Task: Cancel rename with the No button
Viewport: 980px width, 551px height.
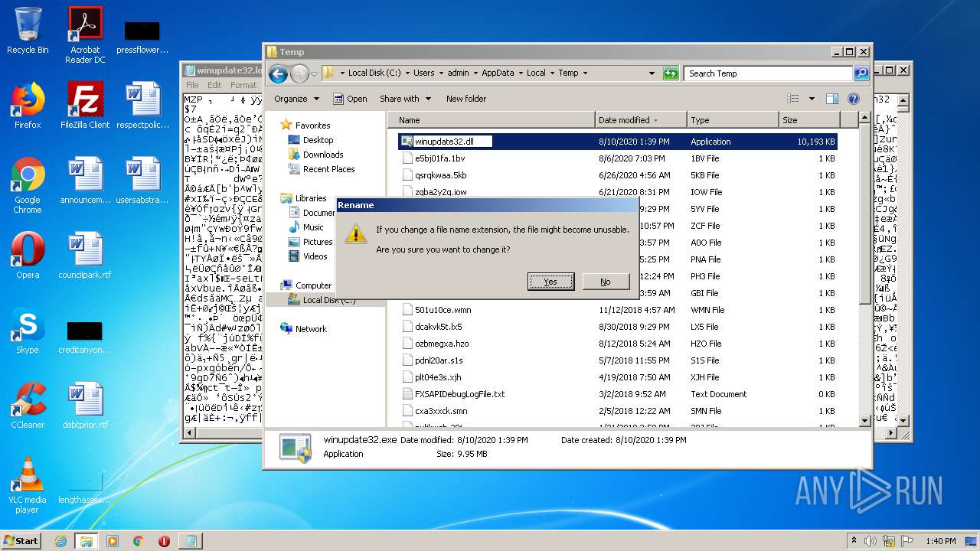Action: (606, 282)
